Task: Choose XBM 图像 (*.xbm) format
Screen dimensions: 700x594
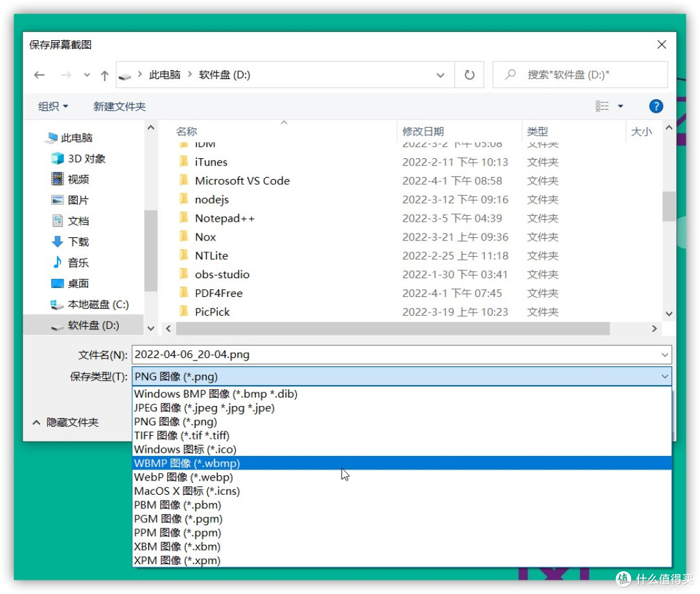Action: tap(402, 546)
